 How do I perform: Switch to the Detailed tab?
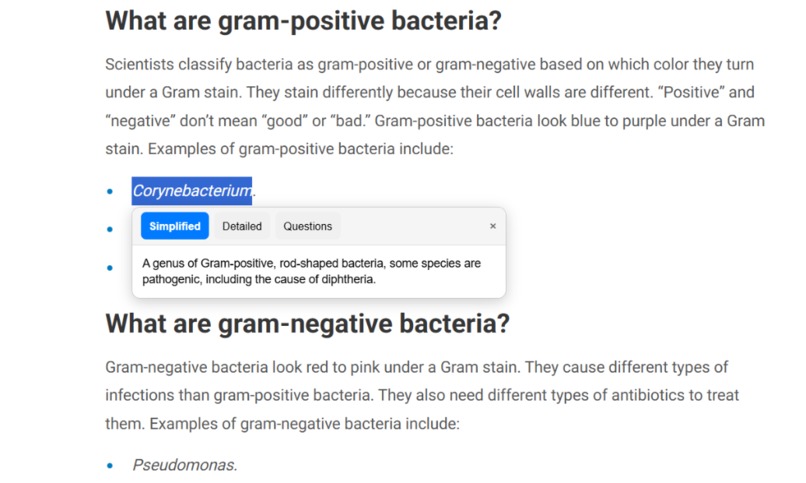click(242, 226)
